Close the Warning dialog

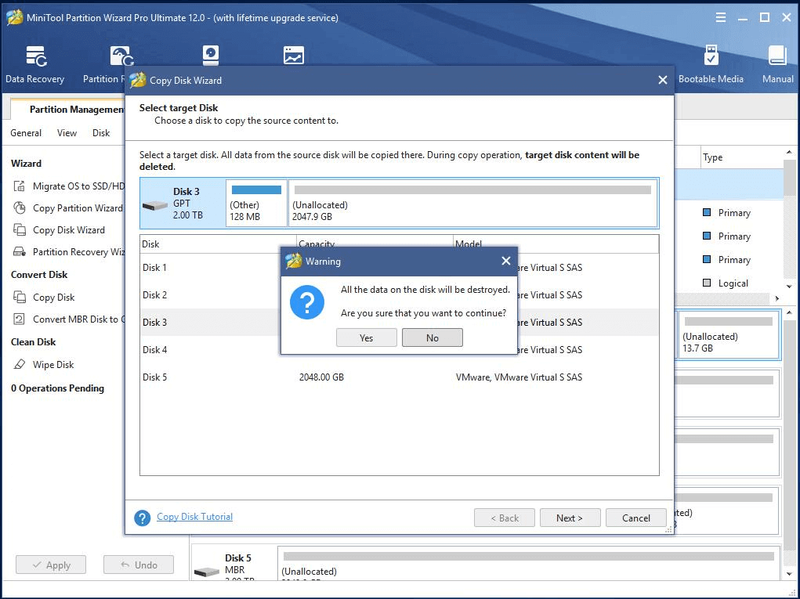(x=506, y=261)
